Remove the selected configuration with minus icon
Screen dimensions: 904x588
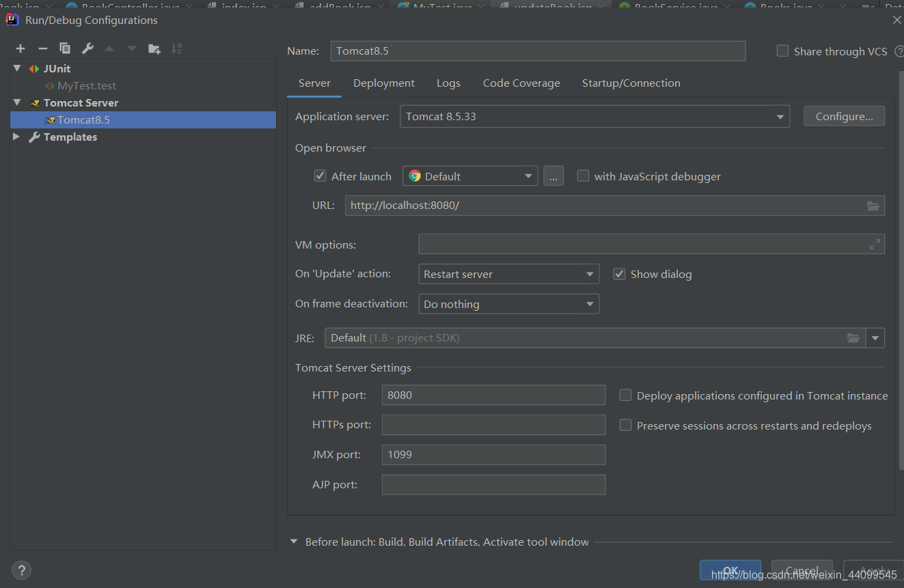tap(42, 48)
